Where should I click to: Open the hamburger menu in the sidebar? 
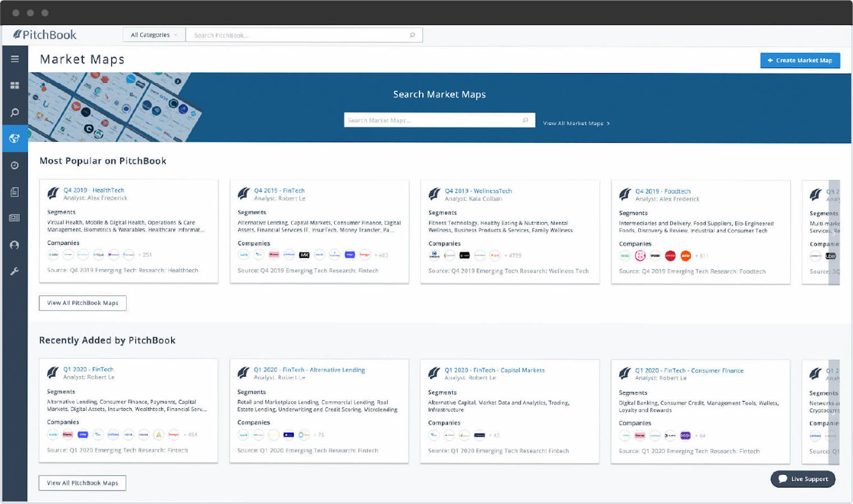15,59
